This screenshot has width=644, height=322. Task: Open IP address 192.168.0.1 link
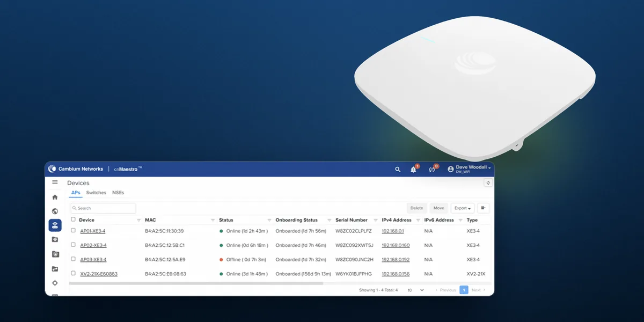point(393,231)
